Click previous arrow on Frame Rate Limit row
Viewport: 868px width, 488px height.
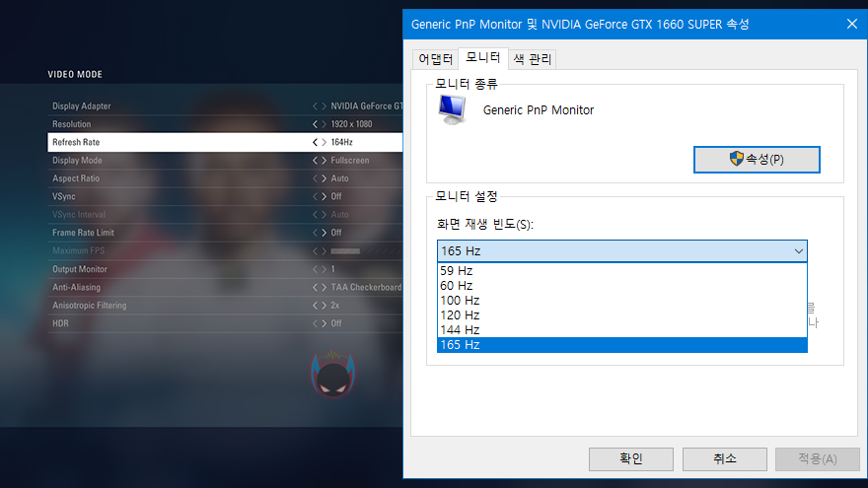tap(315, 233)
